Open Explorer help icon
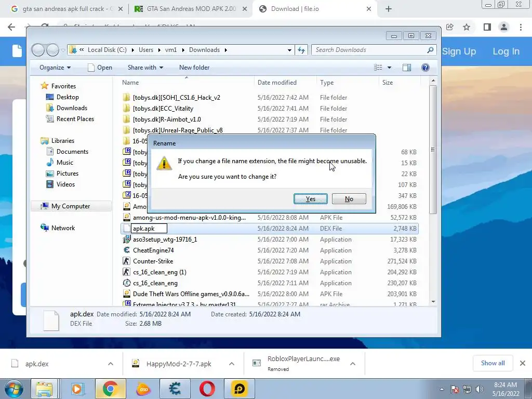 (x=425, y=68)
